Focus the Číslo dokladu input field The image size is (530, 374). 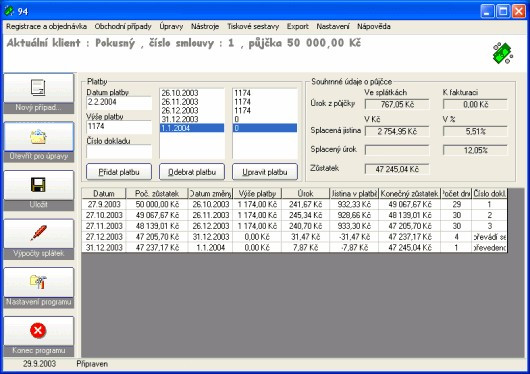tap(119, 151)
